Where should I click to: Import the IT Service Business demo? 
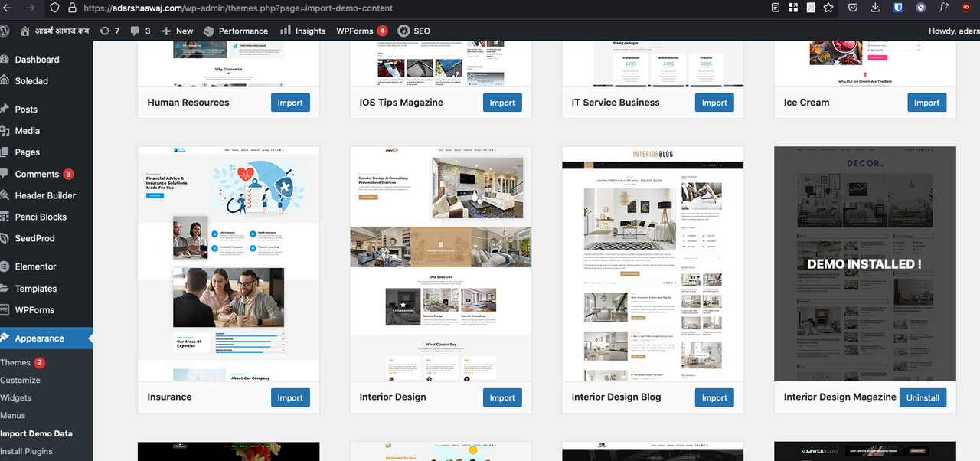coord(714,103)
